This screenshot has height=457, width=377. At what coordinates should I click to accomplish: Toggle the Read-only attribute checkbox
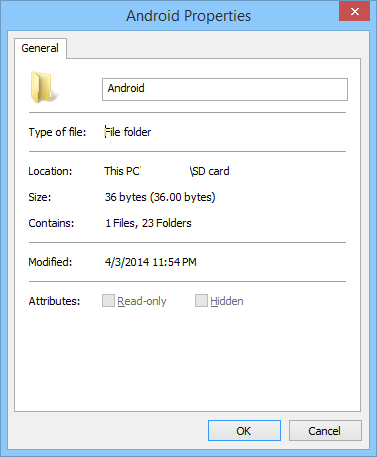click(108, 300)
